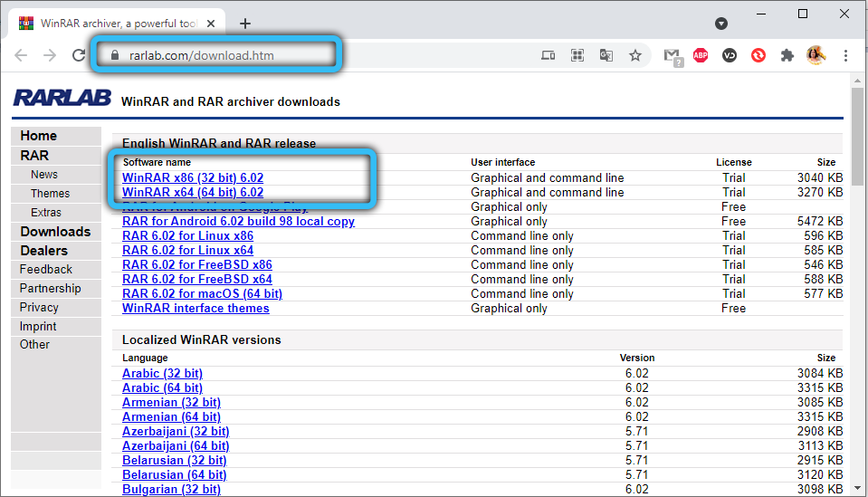Open Chrome three-dot menu
Viewport: 868px width, 497px height.
pos(845,55)
